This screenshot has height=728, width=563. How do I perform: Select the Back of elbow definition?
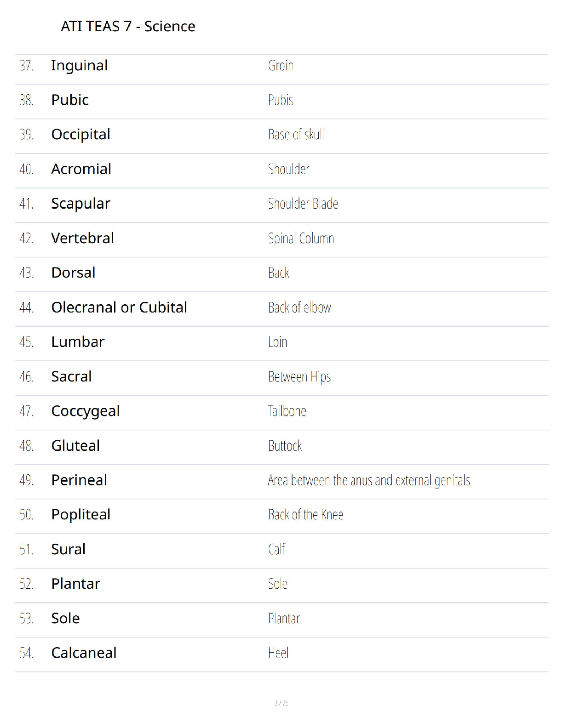[299, 307]
